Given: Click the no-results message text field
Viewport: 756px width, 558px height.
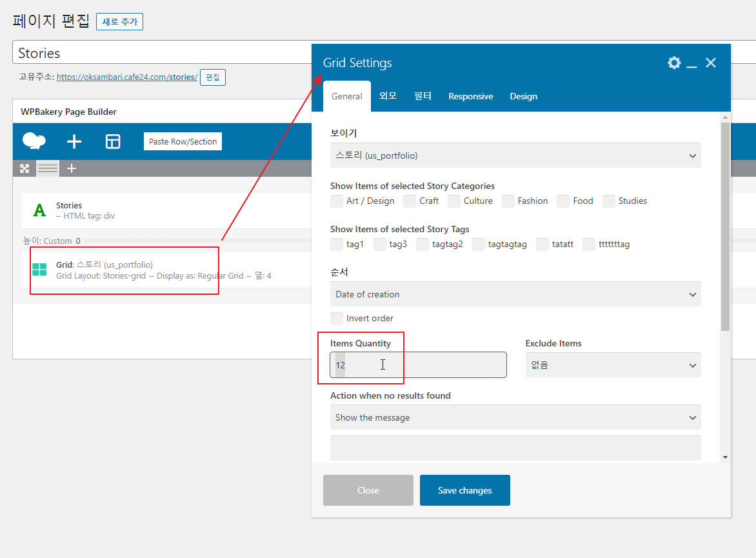Looking at the screenshot, I should point(515,448).
